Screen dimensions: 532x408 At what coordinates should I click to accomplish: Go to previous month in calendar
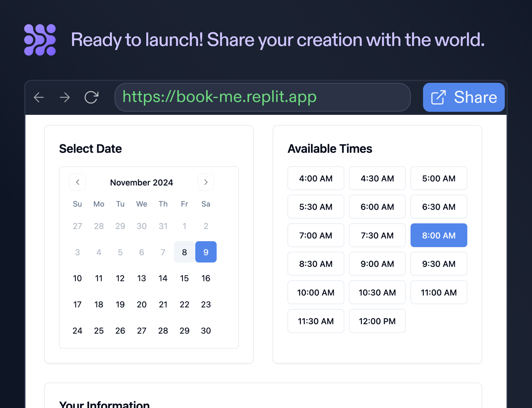coord(77,182)
